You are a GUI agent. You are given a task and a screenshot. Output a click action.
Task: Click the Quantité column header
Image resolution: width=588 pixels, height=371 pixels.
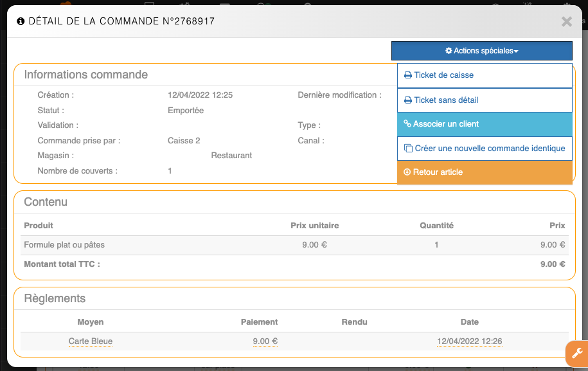point(436,226)
